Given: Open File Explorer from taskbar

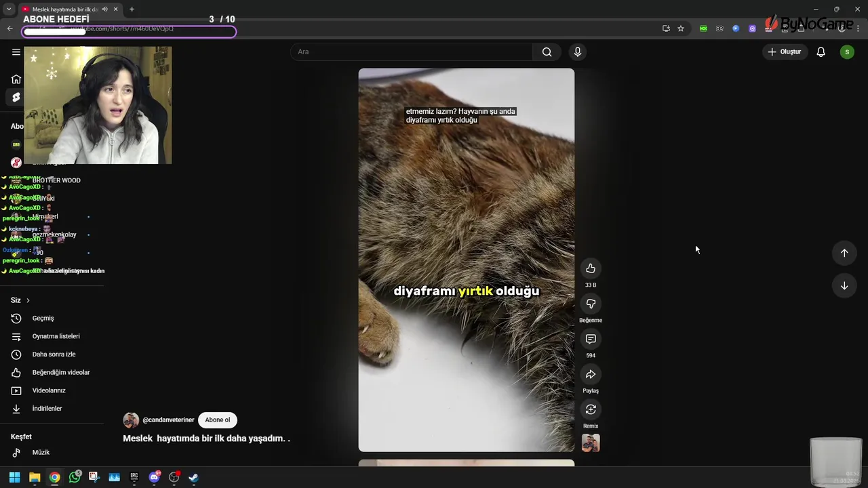Looking at the screenshot, I should click(x=35, y=477).
